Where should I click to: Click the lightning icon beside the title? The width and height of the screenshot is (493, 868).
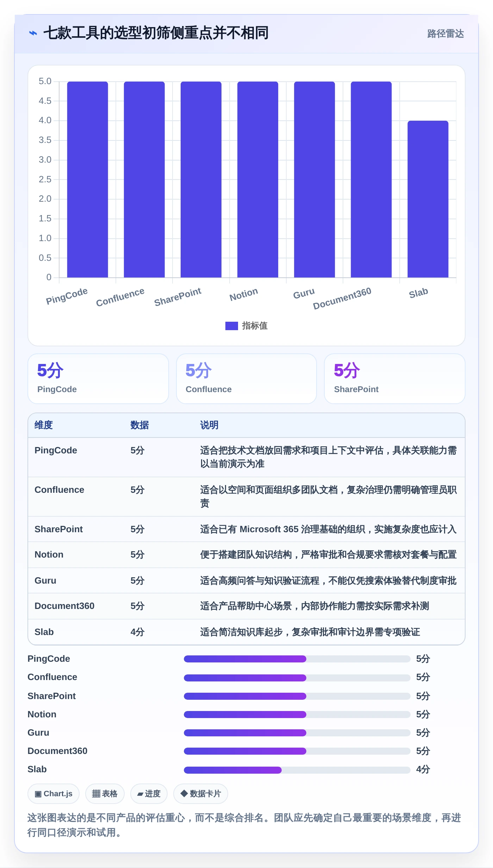[33, 33]
